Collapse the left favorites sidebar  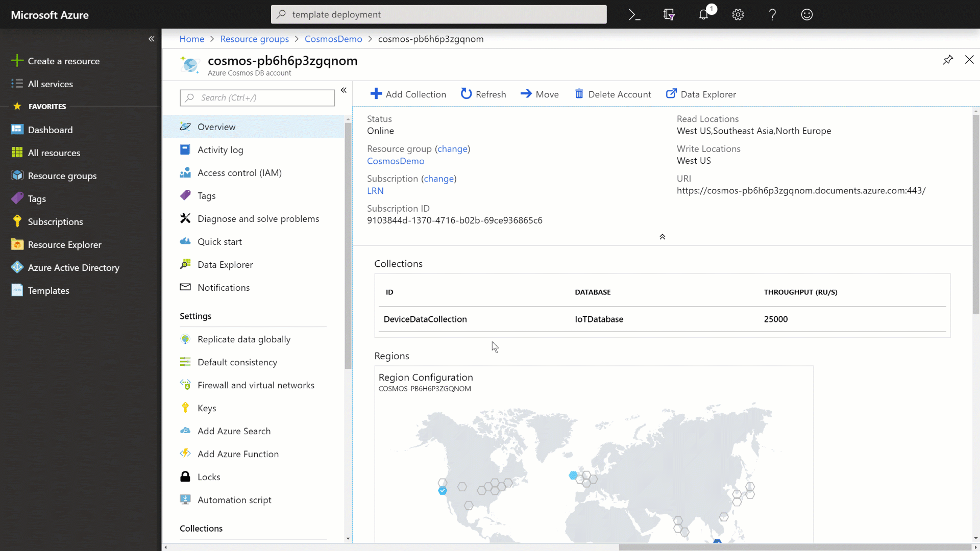151,39
